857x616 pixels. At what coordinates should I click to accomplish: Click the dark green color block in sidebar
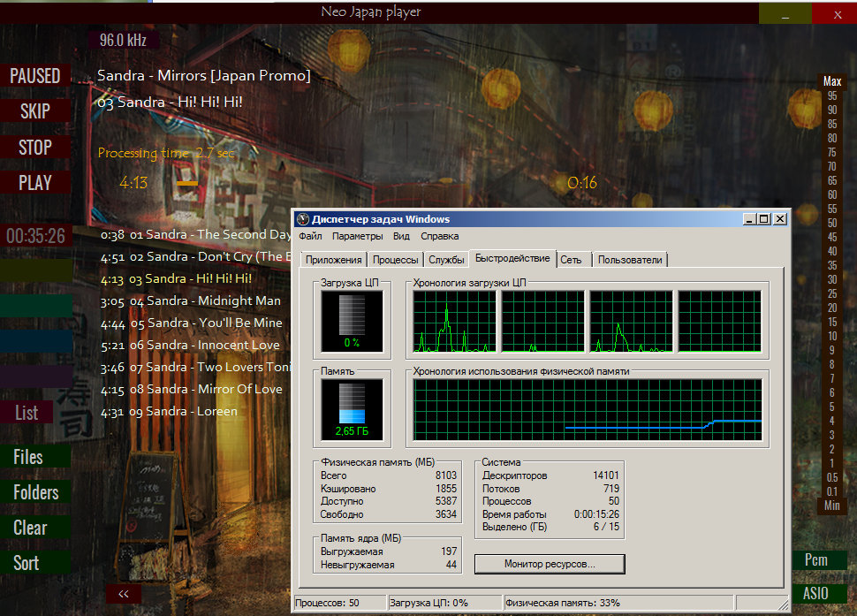pos(36,306)
